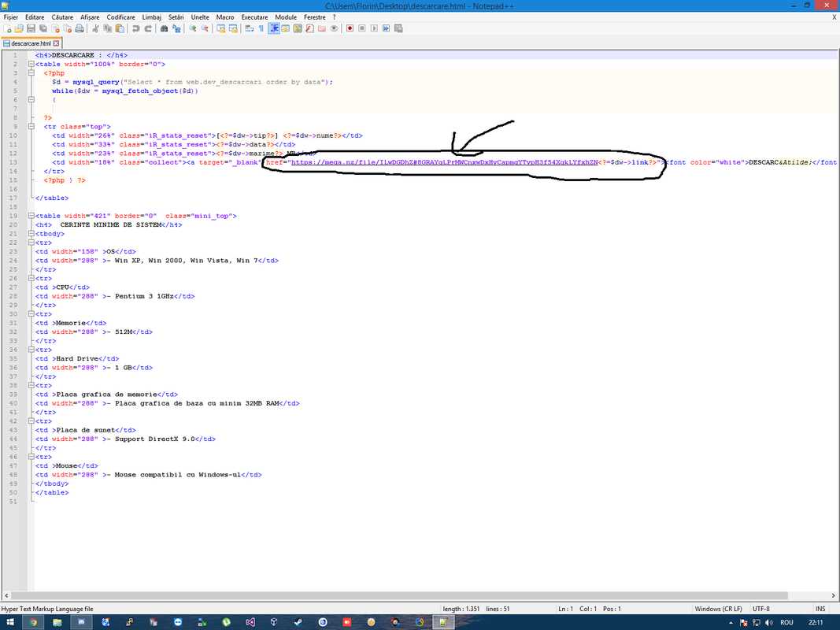
Task: Create a new file with the New toolbar icon
Action: point(7,28)
